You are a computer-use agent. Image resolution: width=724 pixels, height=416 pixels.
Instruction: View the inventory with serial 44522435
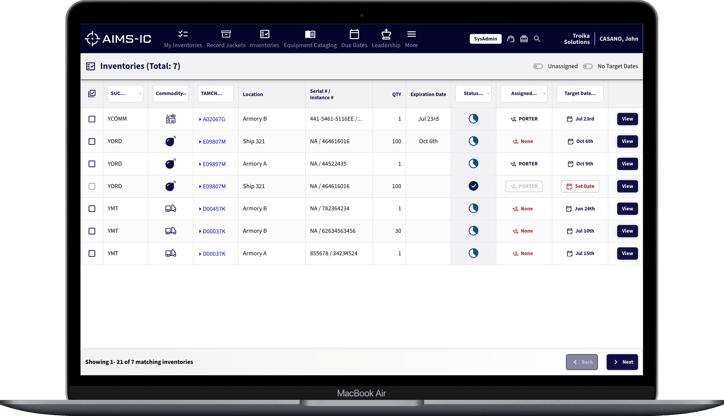627,164
